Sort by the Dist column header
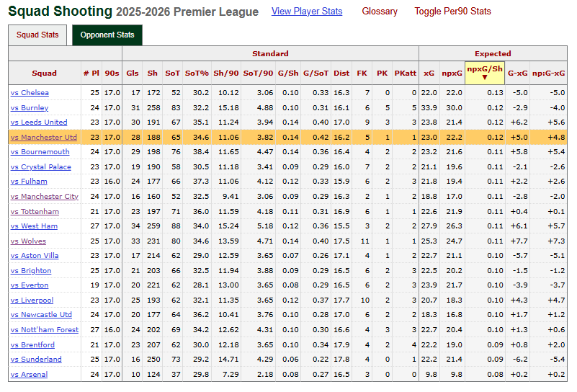Screen dimensions: 577x392 pyautogui.click(x=341, y=73)
